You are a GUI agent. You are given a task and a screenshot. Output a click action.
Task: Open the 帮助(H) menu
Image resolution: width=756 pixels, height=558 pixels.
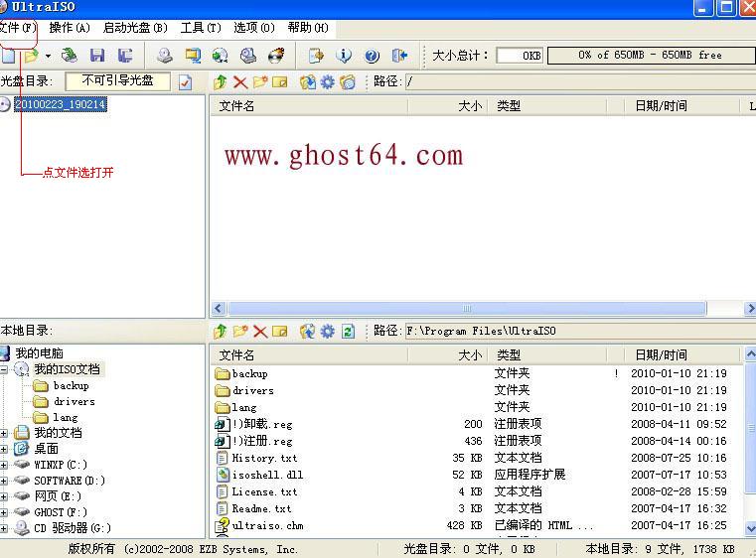point(308,28)
